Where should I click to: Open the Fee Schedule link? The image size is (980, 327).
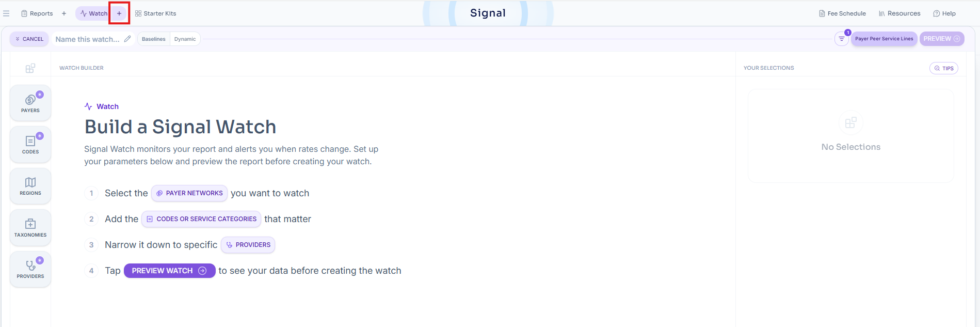[842, 13]
